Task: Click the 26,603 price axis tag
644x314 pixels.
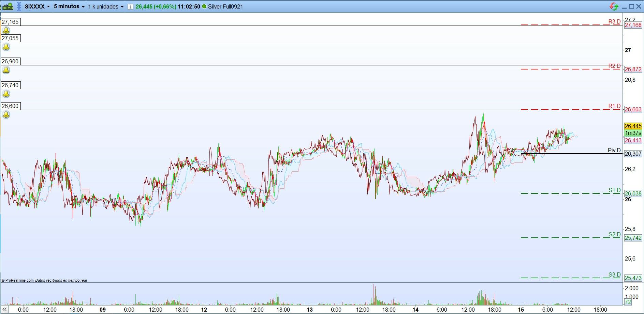Action: (633, 109)
